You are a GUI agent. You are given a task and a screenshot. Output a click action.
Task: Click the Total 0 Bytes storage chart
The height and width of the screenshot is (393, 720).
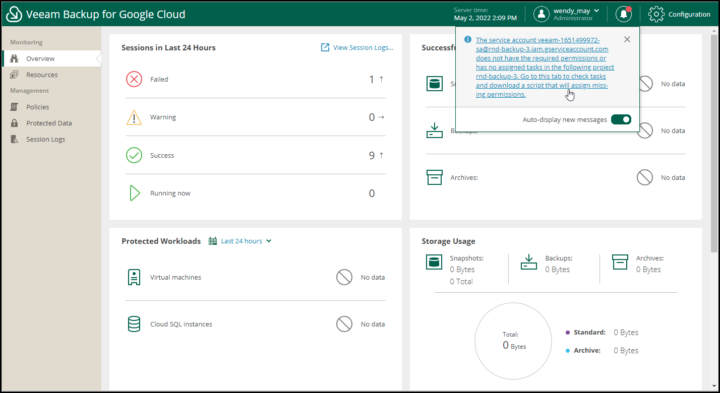click(513, 341)
